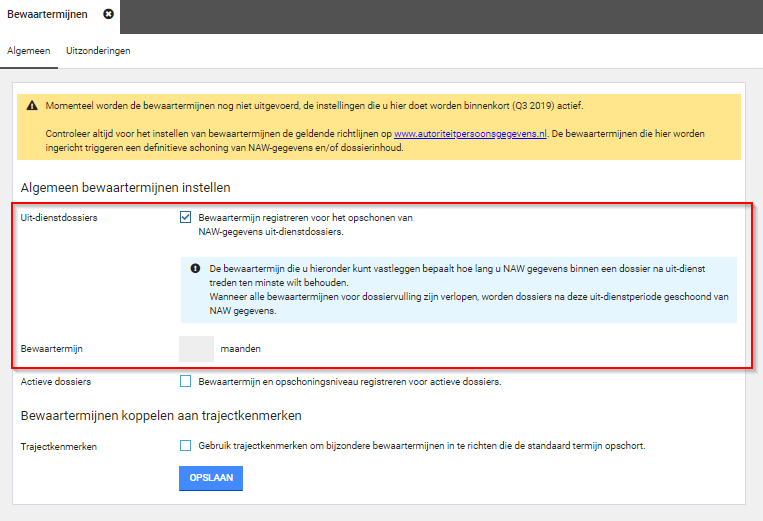Click the 'Uit-dienstdossiers' row label
The image size is (763, 521).
coord(59,218)
